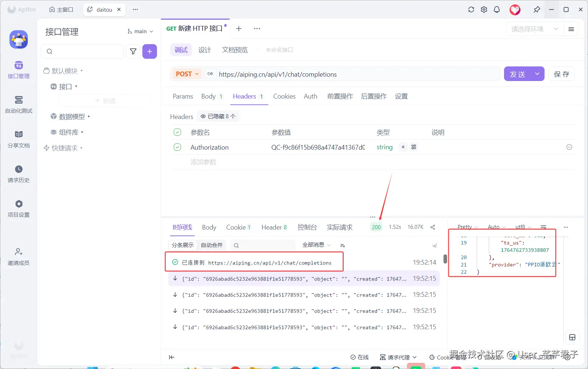Switch to the 设计 tab
This screenshot has height=369, width=588.
(x=205, y=50)
